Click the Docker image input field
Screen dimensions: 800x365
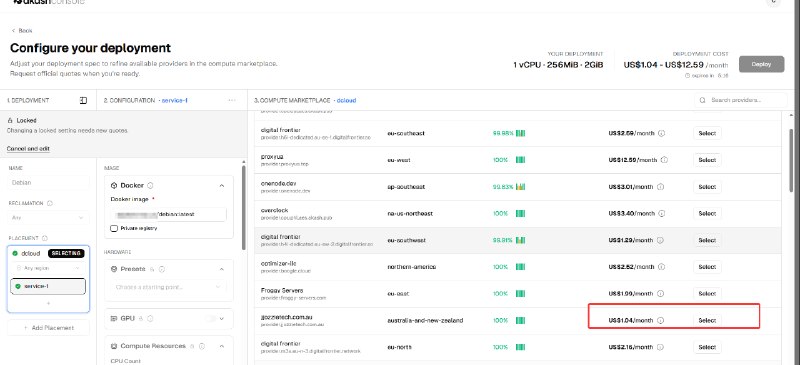pos(169,214)
